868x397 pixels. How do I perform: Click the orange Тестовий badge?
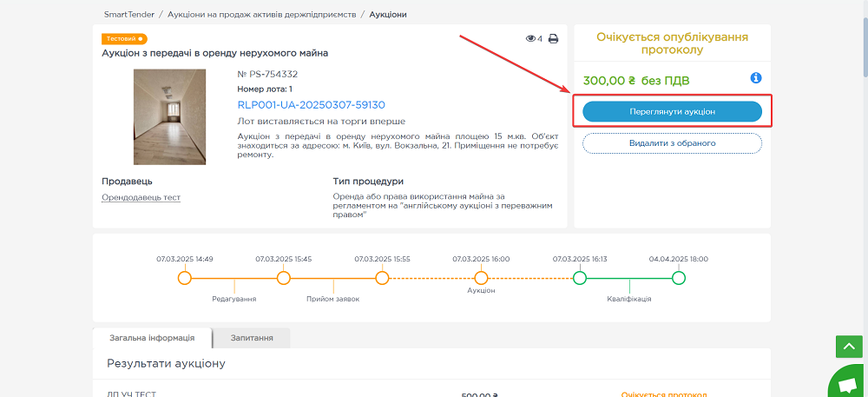[124, 39]
